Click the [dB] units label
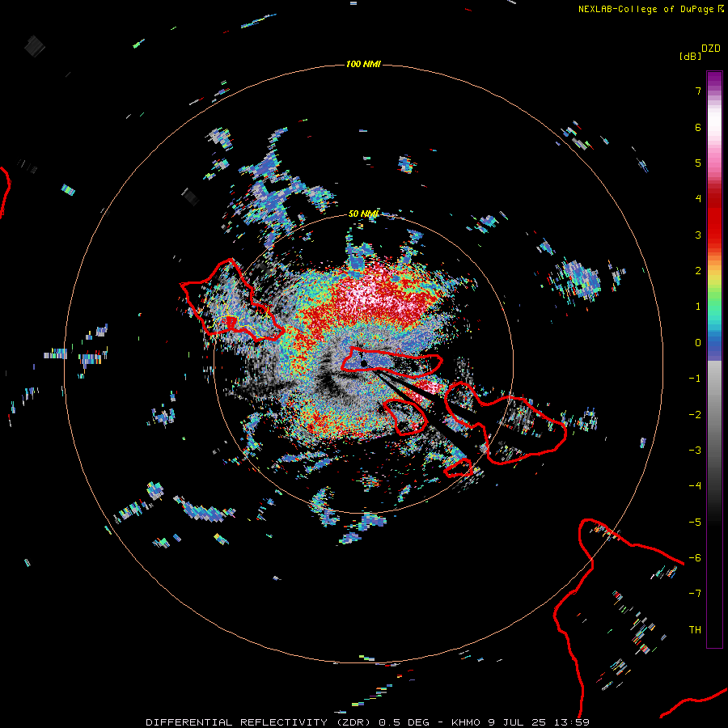The image size is (728, 728). [690, 57]
